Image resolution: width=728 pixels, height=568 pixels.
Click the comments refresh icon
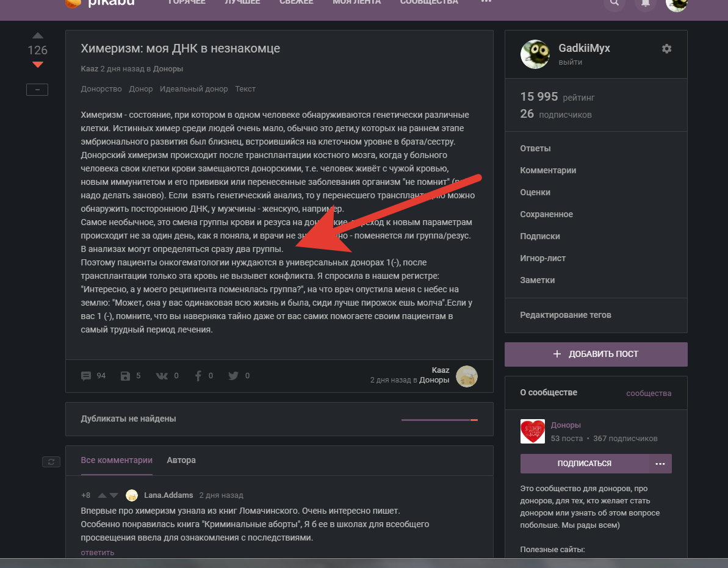pyautogui.click(x=51, y=462)
